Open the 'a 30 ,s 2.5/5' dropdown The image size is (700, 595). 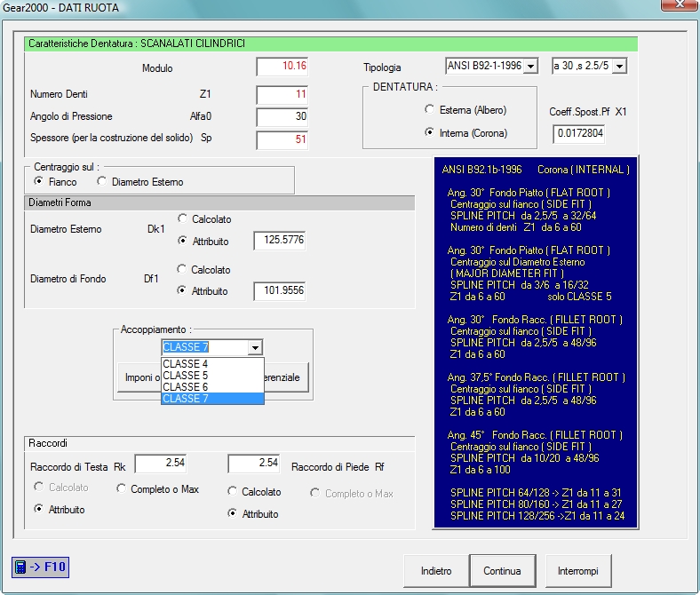click(619, 66)
